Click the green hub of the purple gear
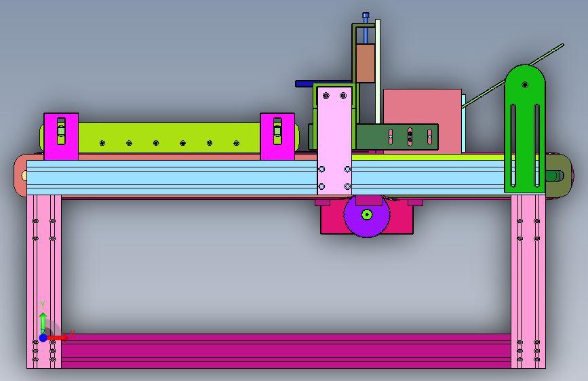The image size is (588, 381). [367, 214]
